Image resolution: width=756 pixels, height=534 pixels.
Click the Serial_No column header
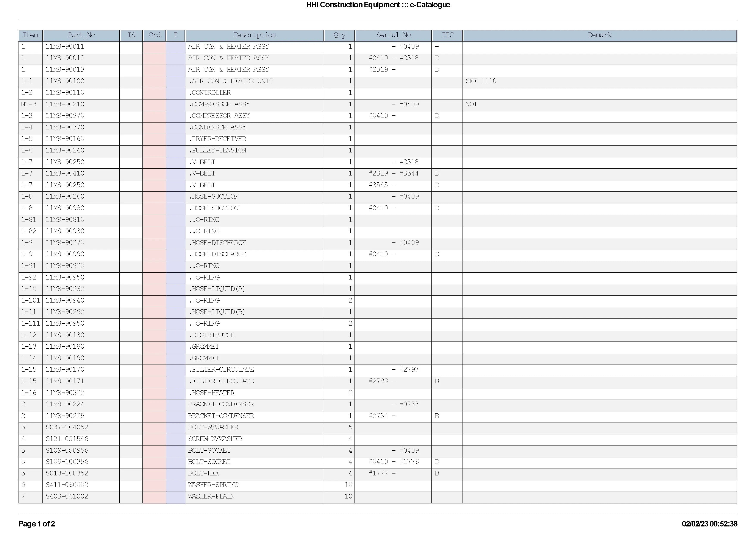point(393,35)
